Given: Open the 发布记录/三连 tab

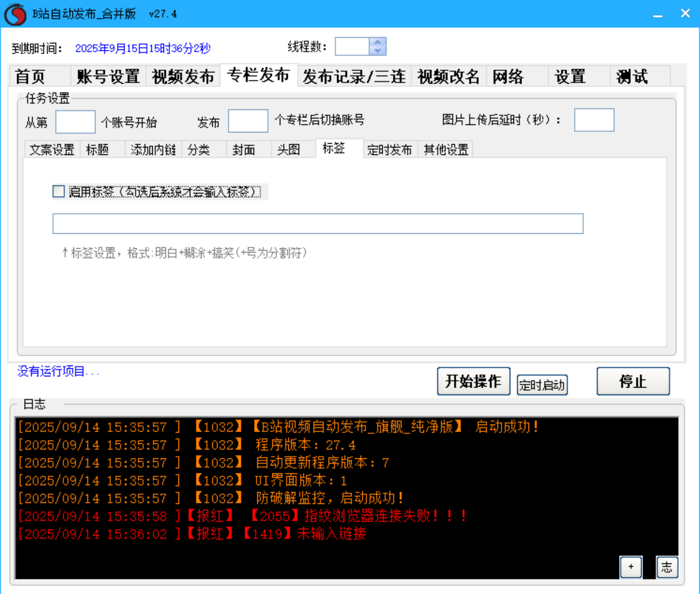Looking at the screenshot, I should [x=354, y=77].
